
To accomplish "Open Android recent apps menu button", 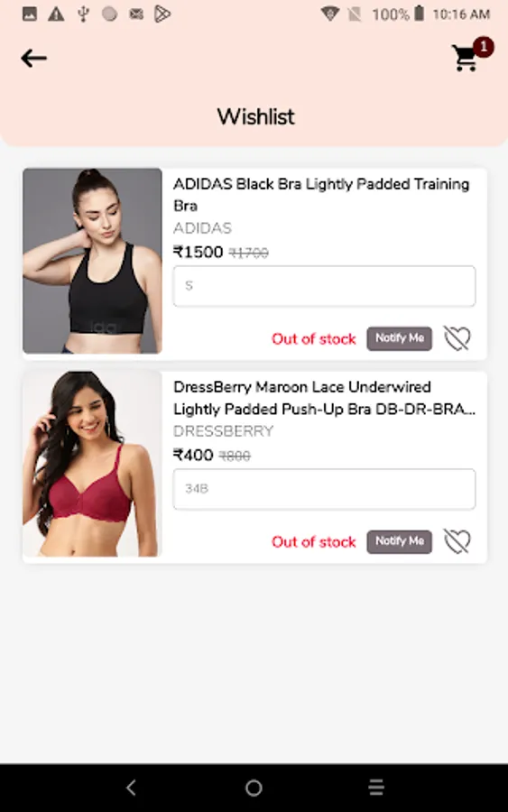I will click(376, 788).
